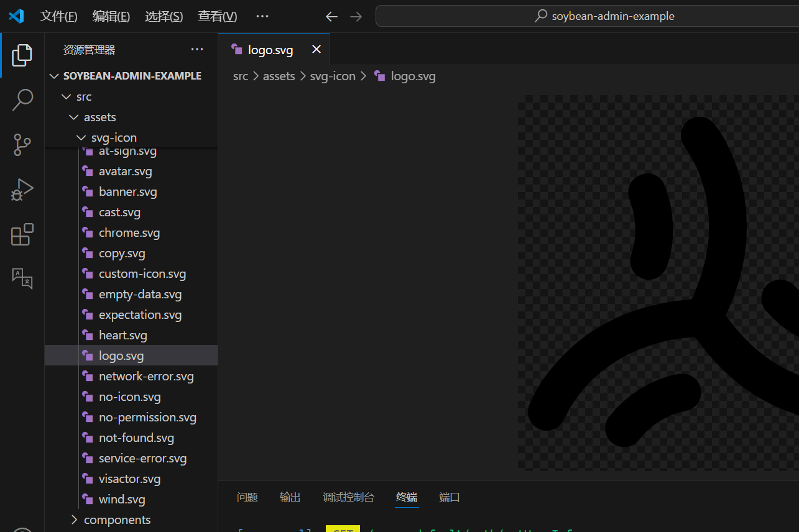Collapse the svg-icon folder
799x532 pixels.
[x=132, y=137]
